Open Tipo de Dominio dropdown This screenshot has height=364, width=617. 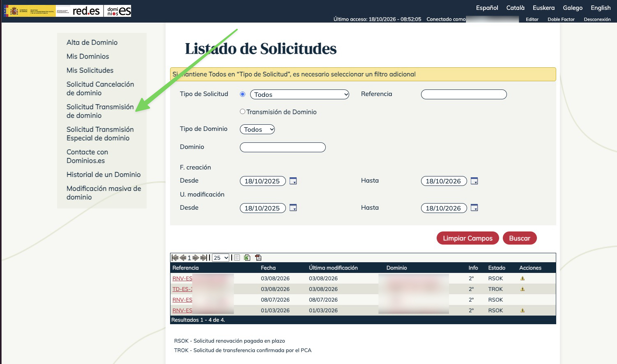pos(257,129)
